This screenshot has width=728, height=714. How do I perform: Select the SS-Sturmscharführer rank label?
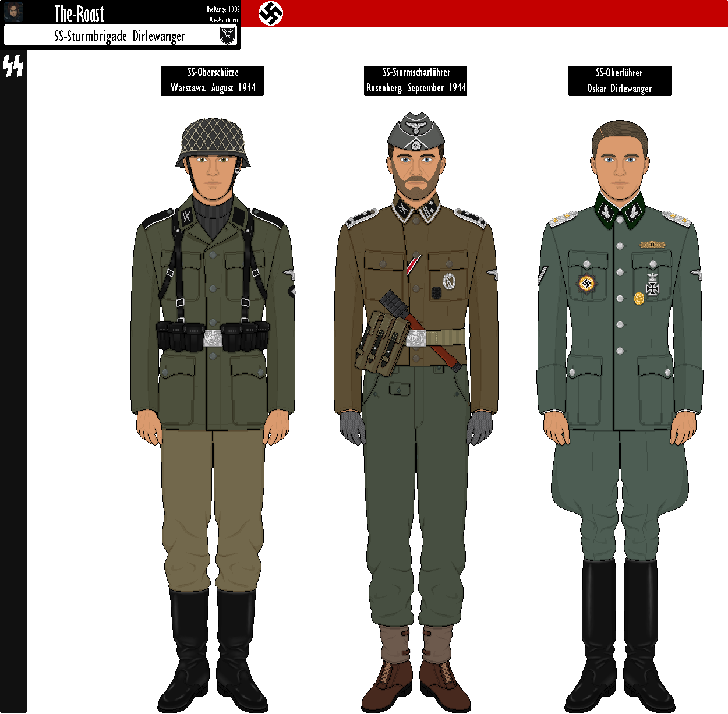416,72
